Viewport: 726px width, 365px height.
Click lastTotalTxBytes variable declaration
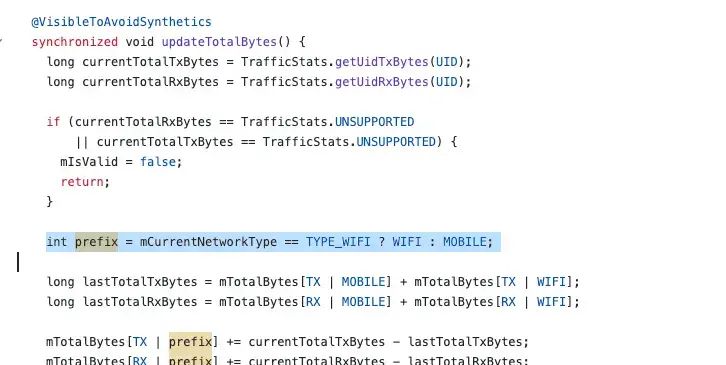pyautogui.click(x=140, y=282)
